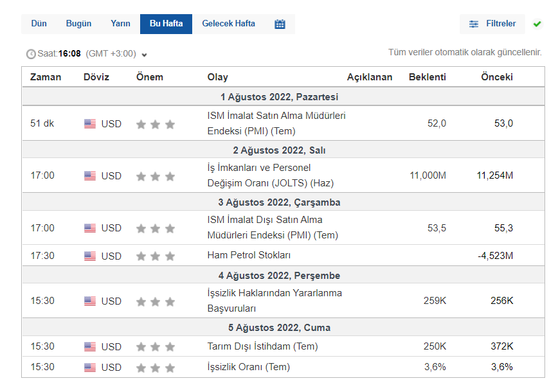
Task: Switch to the Yarın tab
Action: [120, 24]
